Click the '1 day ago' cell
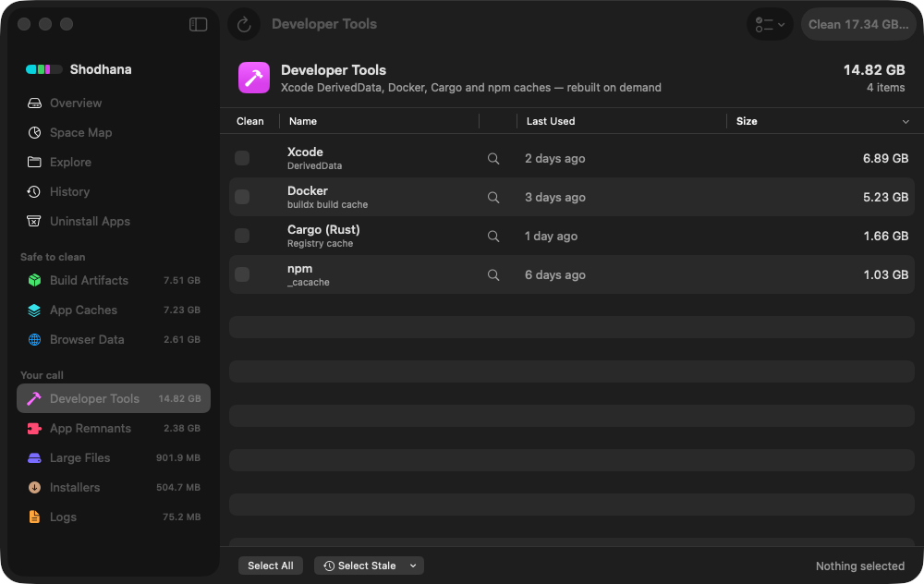The width and height of the screenshot is (924, 584). pyautogui.click(x=551, y=237)
